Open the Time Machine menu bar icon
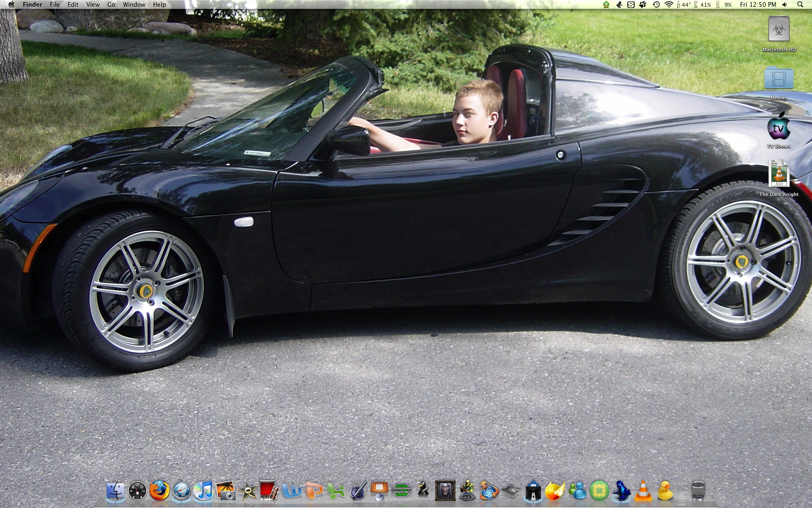Image resolution: width=812 pixels, height=508 pixels. 656,5
